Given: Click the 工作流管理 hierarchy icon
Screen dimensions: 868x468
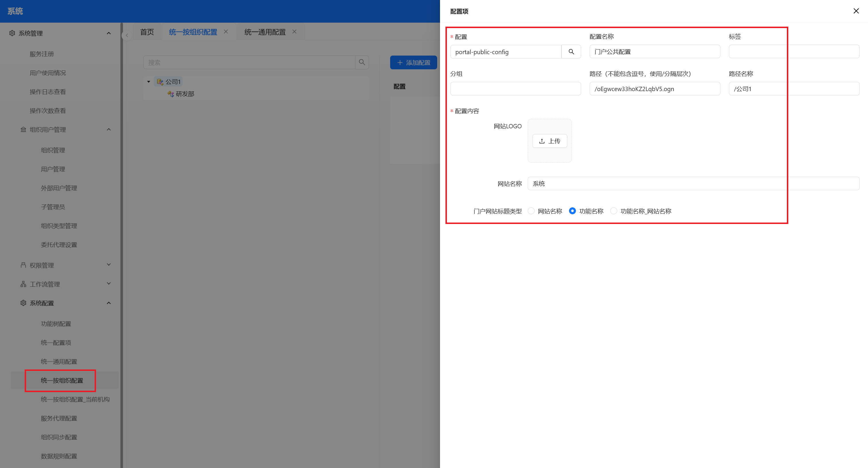Looking at the screenshot, I should coord(23,284).
